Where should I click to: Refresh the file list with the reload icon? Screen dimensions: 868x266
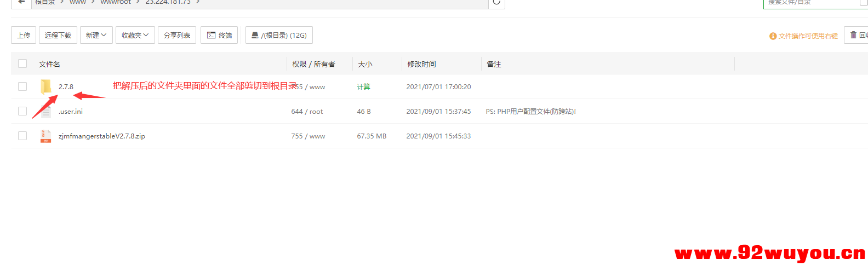coord(496,2)
